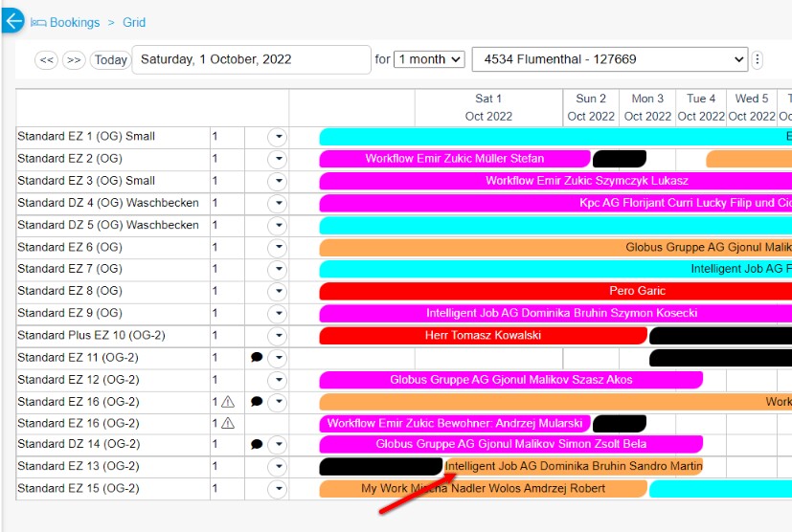This screenshot has height=532, width=792.
Task: Open booking Workflow Emir Zukic Szymczyk Lukasz
Action: coord(555,181)
